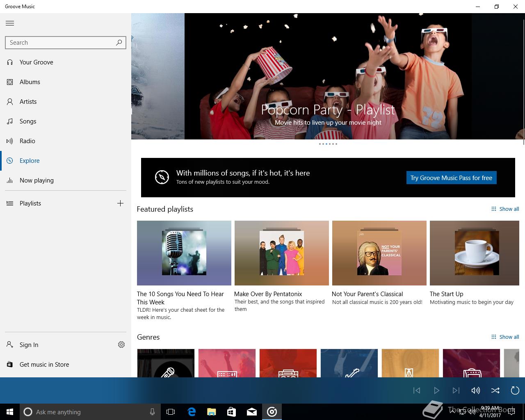Click Cortana Ask me anything box
The image size is (525, 420).
[x=90, y=412]
